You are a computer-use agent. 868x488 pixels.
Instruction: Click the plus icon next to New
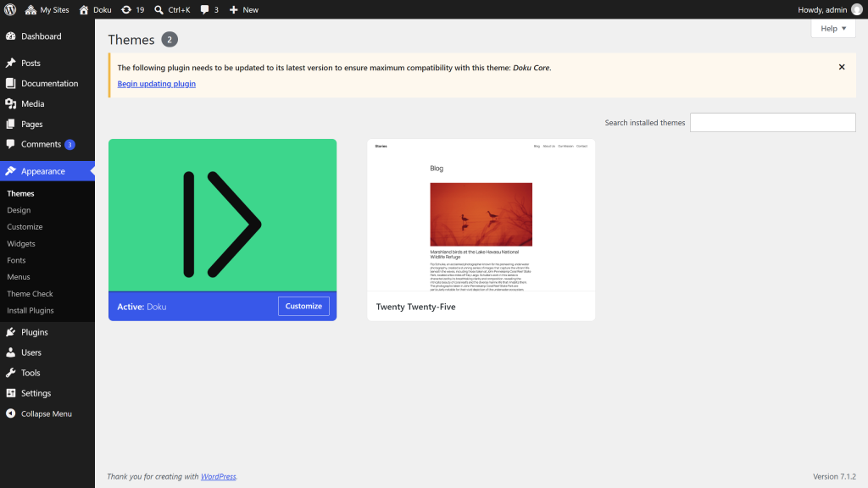(x=234, y=10)
